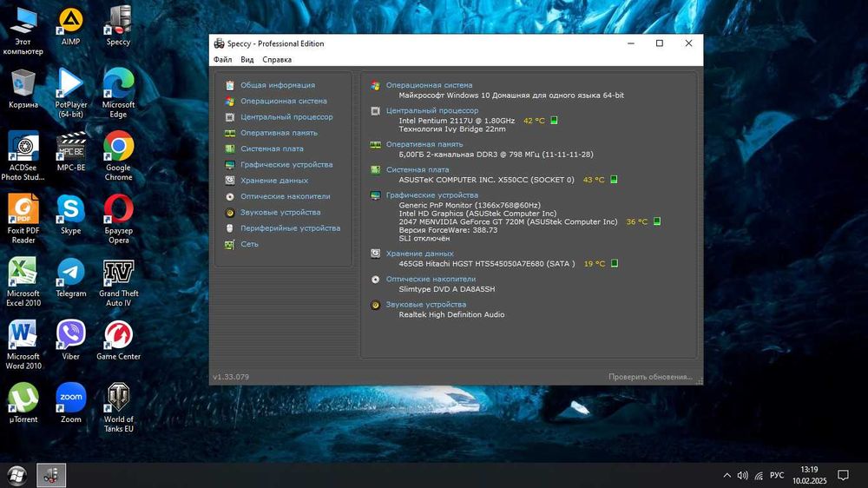This screenshot has height=488, width=868.
Task: Click the drive temperature indicator next to 19 °C
Action: (614, 263)
